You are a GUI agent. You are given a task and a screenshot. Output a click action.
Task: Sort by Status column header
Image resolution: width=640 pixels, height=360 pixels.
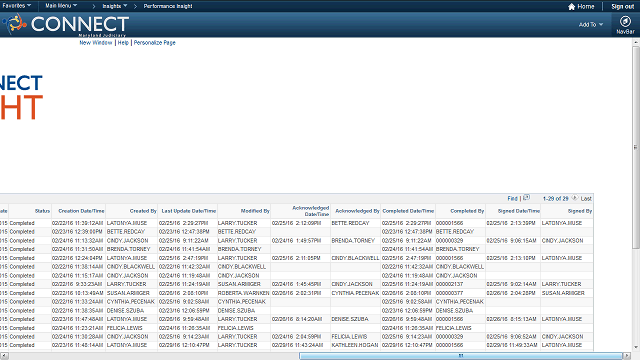pyautogui.click(x=42, y=211)
